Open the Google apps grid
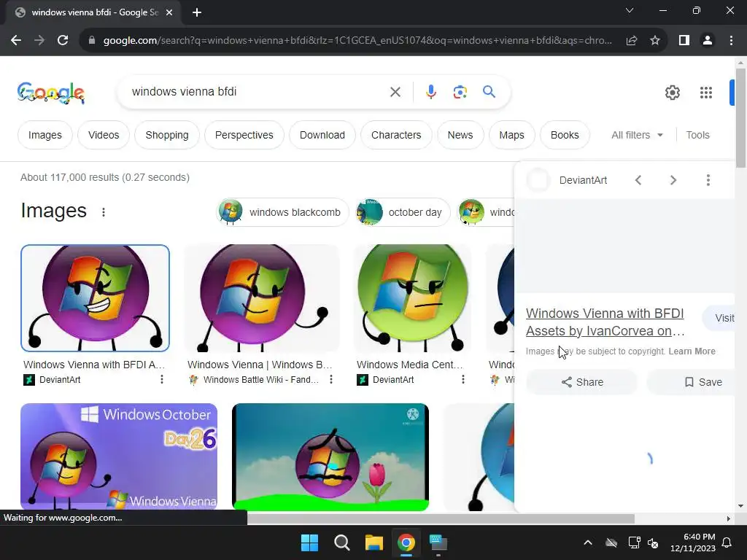747x560 pixels. tap(706, 93)
